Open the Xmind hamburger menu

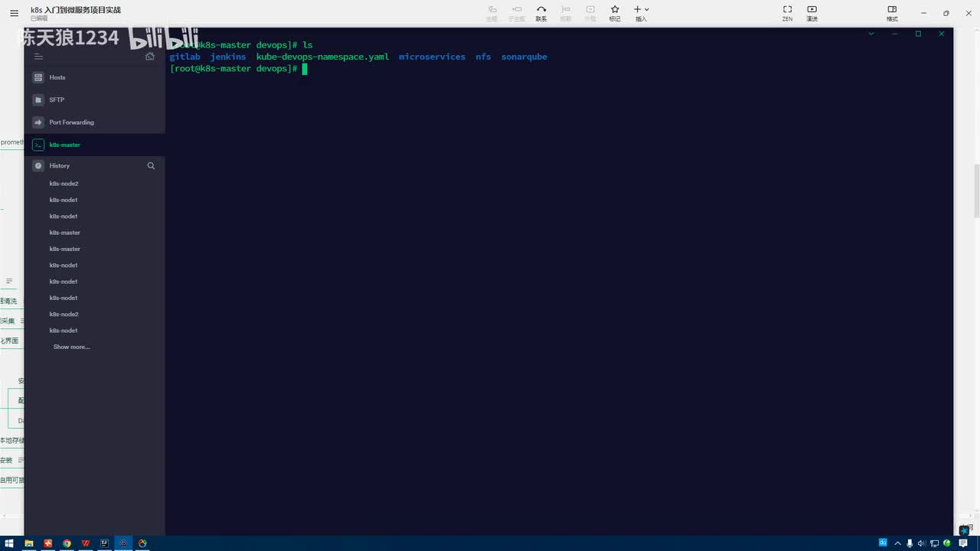pos(14,13)
